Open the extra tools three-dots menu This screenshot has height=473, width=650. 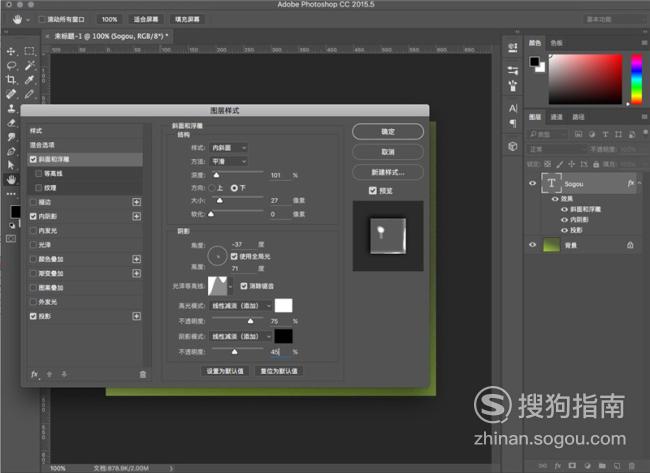[11, 194]
